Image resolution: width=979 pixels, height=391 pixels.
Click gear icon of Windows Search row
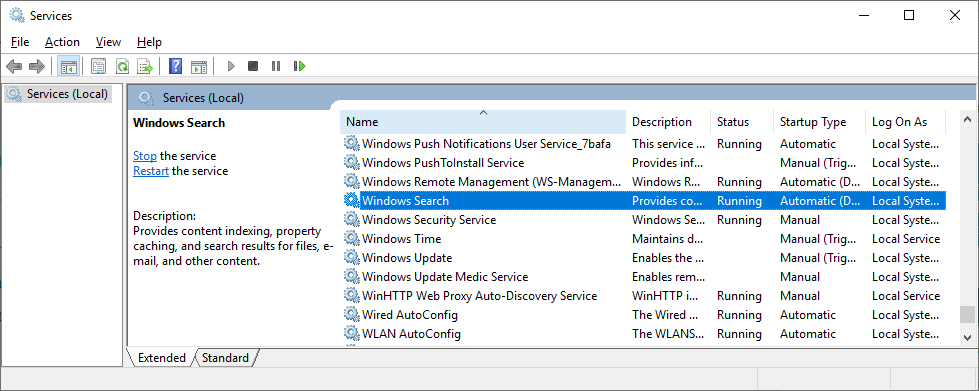[x=352, y=200]
